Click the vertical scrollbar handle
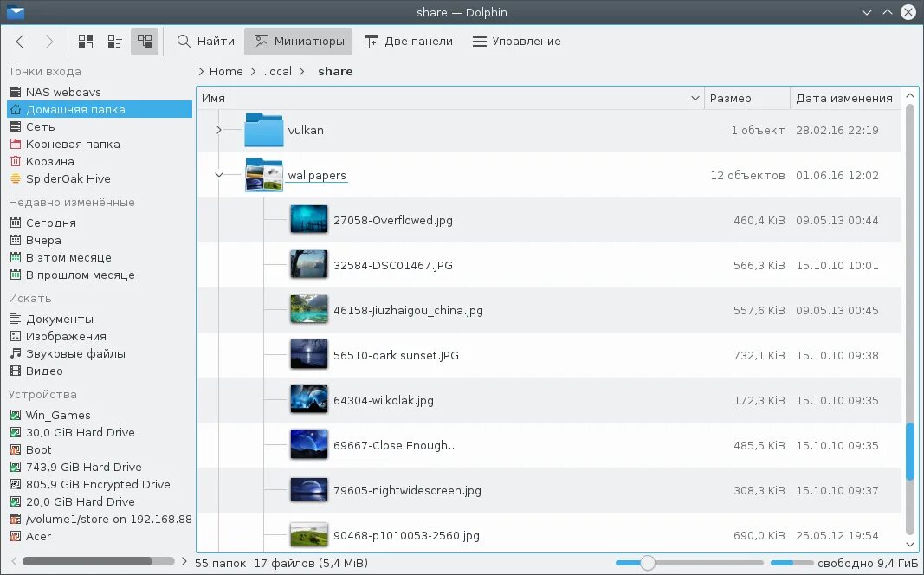Screen dimensions: 924x575 pyautogui.click(x=910, y=451)
